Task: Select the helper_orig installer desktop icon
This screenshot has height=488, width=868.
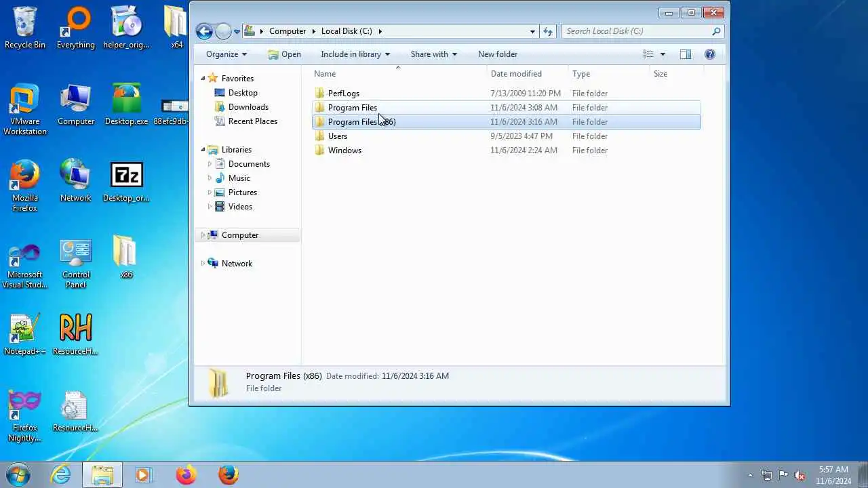Action: click(x=126, y=28)
